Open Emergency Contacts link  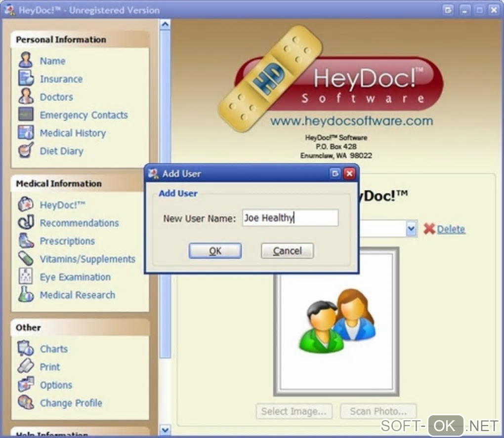pos(84,115)
